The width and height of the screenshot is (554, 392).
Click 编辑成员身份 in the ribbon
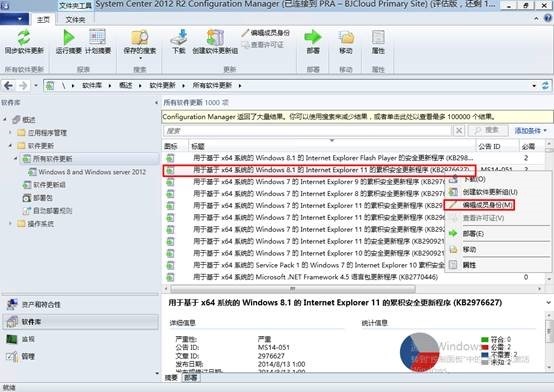[x=265, y=33]
